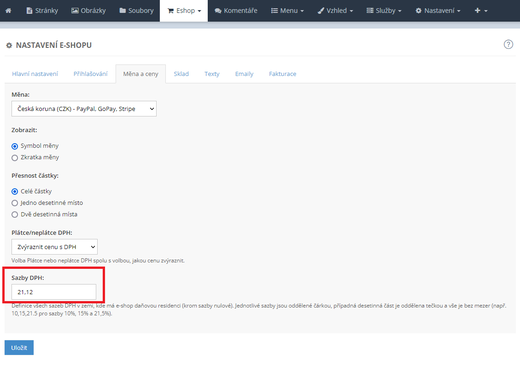Open Plátce/neplátce DPH dropdown
The height and width of the screenshot is (366, 520).
[54, 247]
